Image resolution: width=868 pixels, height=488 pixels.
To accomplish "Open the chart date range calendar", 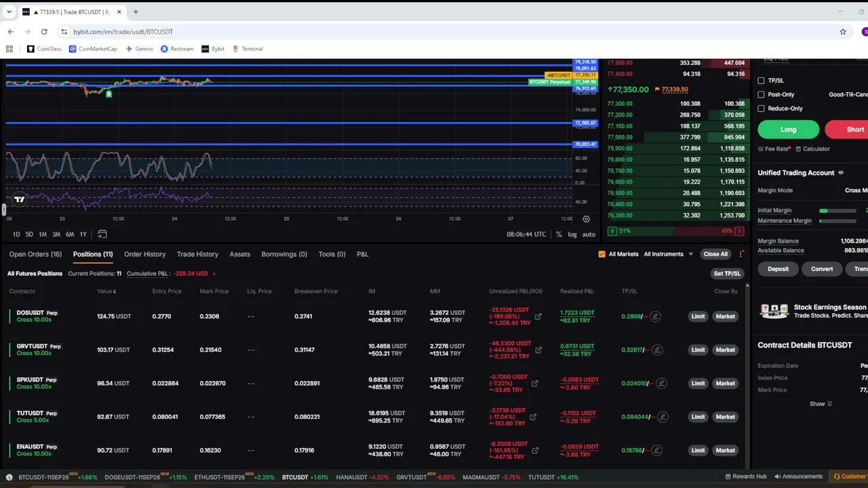I will 102,234.
